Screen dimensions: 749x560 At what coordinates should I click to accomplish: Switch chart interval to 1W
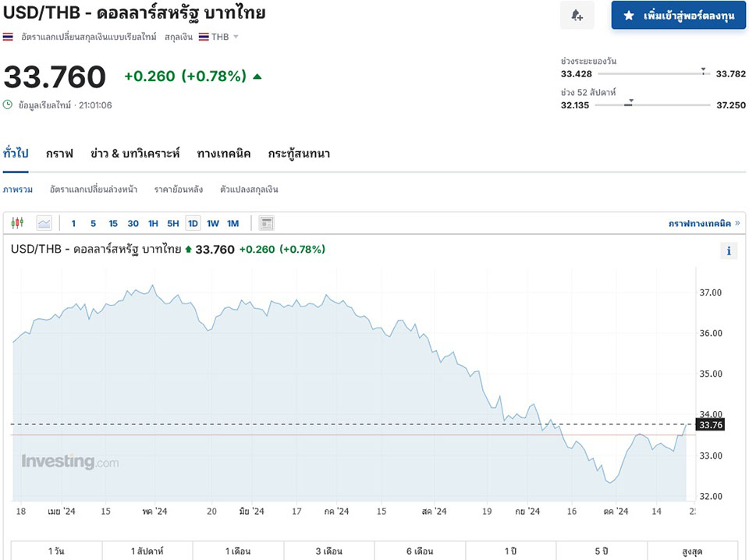coord(213,224)
